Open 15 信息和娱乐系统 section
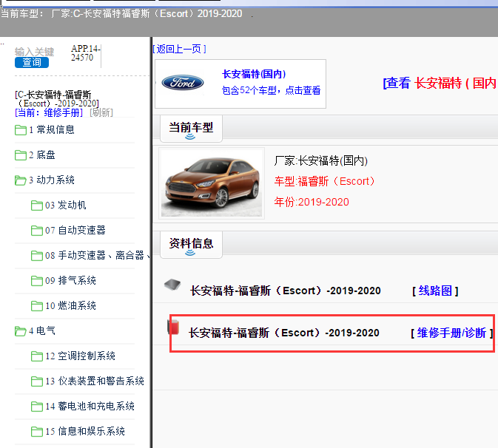Screen dimensions: 498x448 coord(85,431)
